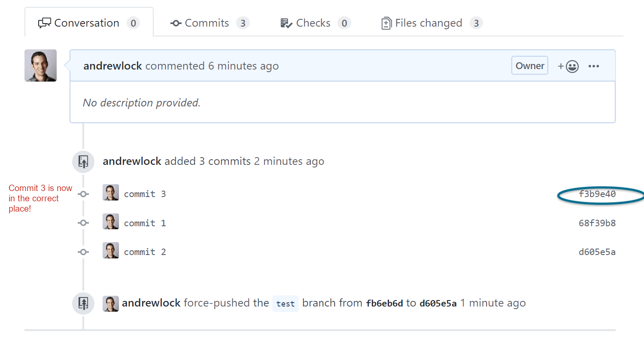This screenshot has height=340, width=644.
Task: Select the 'commit 1' message link
Action: (x=145, y=223)
